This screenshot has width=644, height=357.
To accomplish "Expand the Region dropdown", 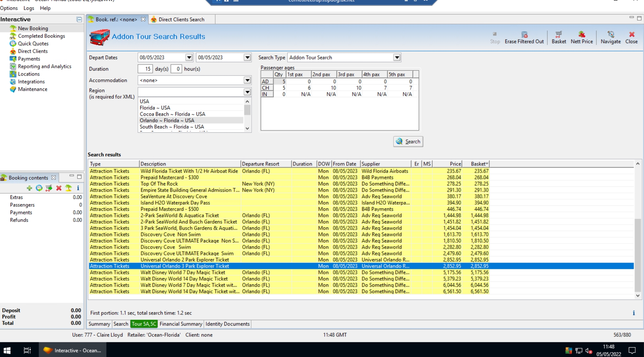I will point(247,92).
